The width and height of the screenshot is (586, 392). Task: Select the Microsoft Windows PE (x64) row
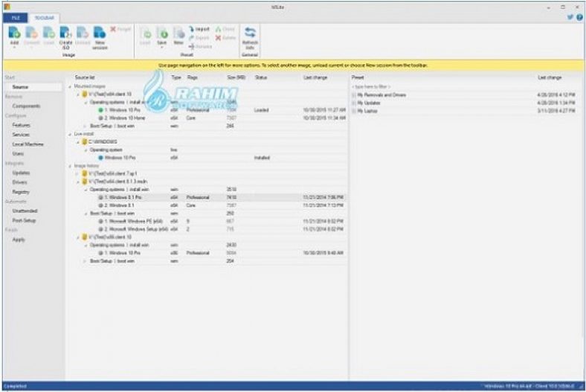tap(207, 221)
